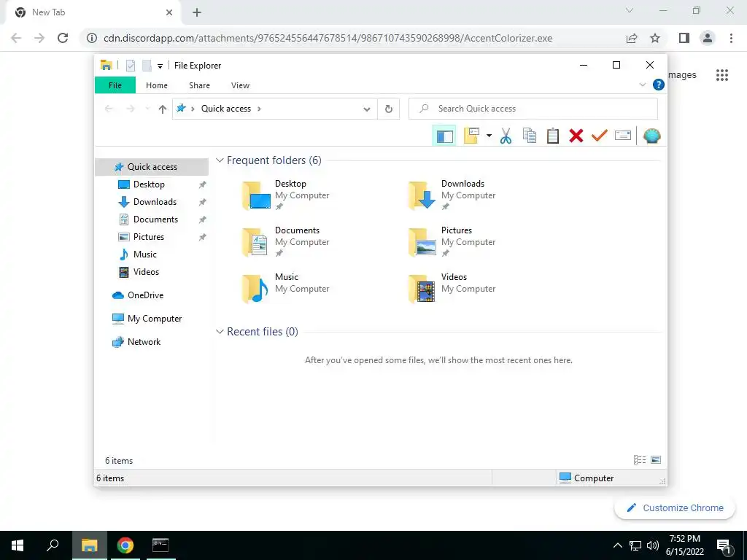Viewport: 747px width, 560px height.
Task: Click the Chrome address bar URL
Action: point(328,38)
